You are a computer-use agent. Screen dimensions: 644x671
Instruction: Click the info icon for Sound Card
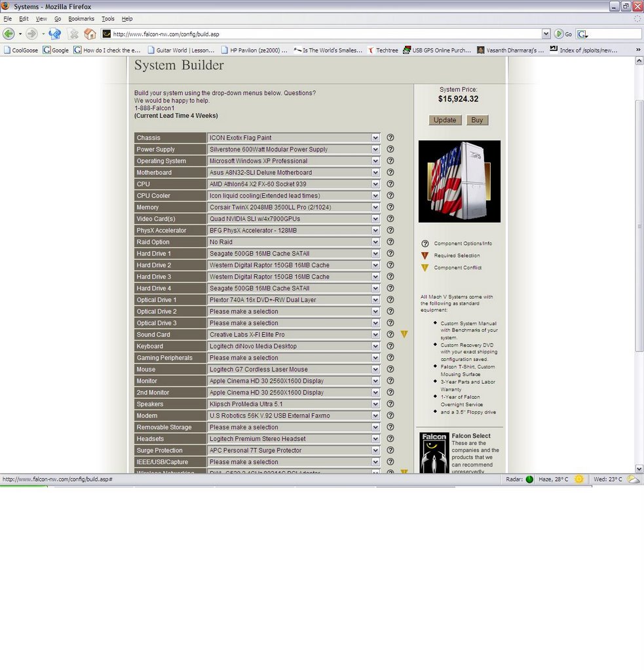coord(390,335)
